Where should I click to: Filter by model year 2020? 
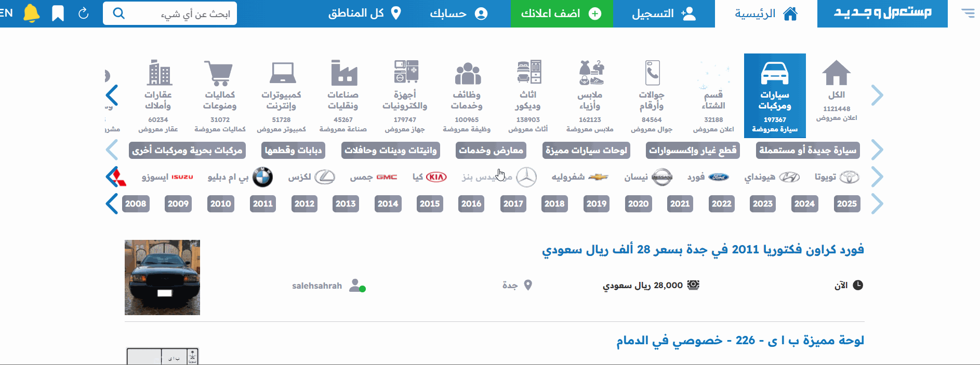pyautogui.click(x=638, y=204)
